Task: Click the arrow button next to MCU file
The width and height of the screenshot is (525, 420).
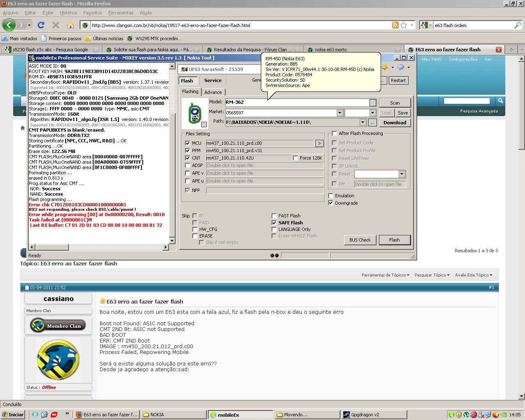Action: (x=319, y=143)
